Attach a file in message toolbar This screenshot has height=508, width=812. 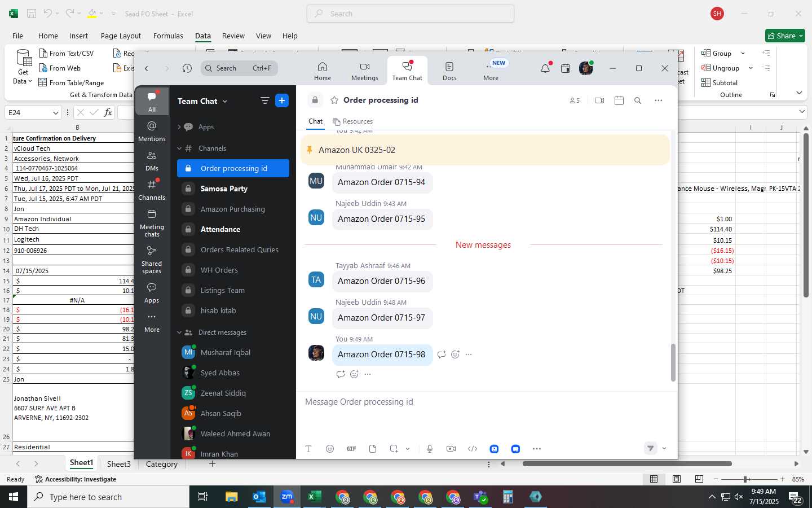[x=373, y=449]
